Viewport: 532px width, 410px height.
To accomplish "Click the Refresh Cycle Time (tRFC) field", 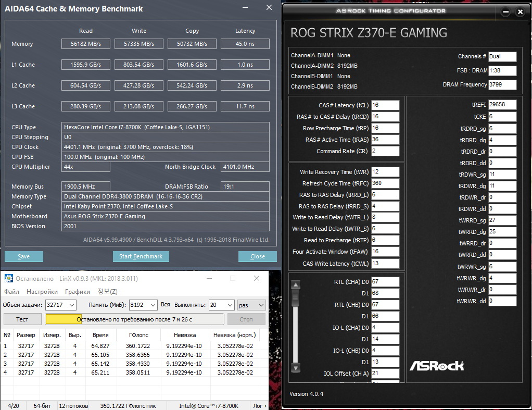I will [385, 183].
